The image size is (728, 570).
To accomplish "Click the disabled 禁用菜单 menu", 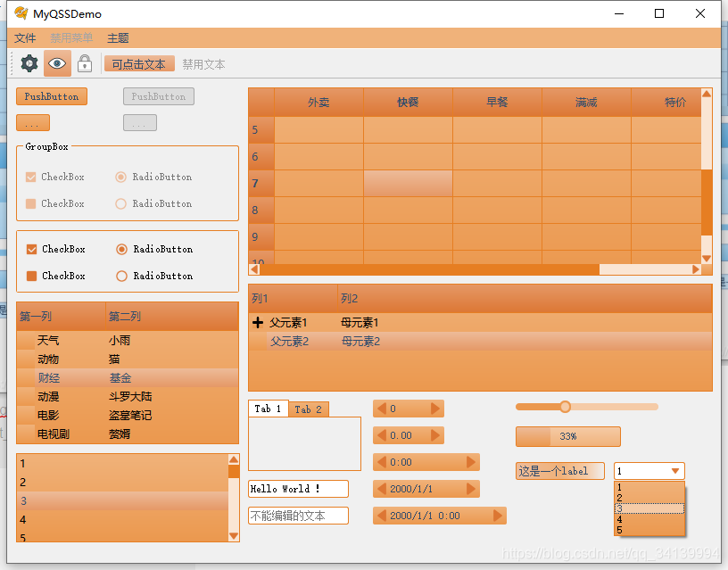I will pos(71,38).
